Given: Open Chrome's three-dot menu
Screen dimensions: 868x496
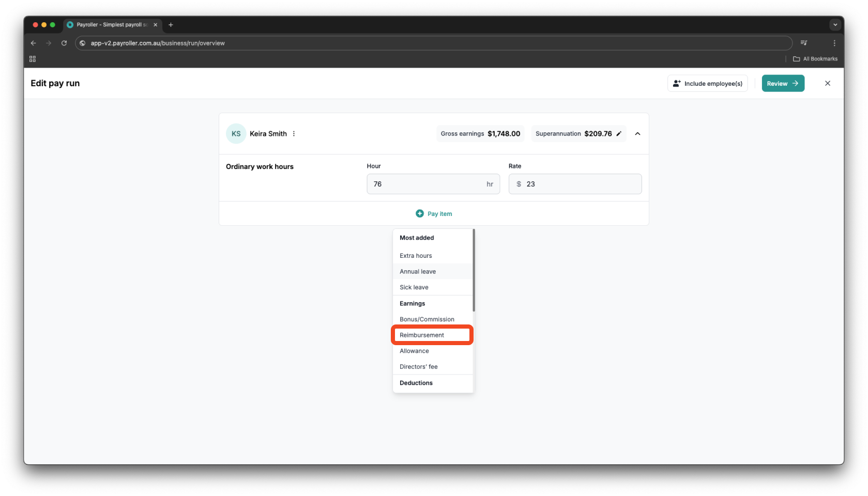Looking at the screenshot, I should tap(834, 43).
